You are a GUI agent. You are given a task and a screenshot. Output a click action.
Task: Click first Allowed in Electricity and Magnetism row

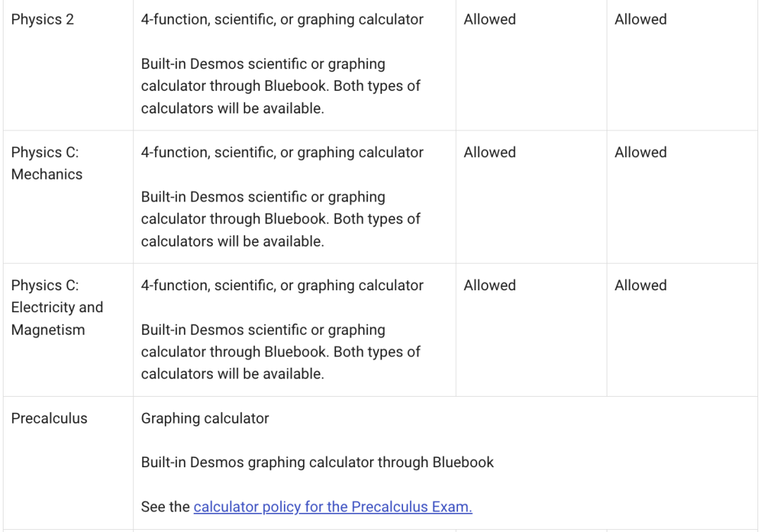coord(490,285)
